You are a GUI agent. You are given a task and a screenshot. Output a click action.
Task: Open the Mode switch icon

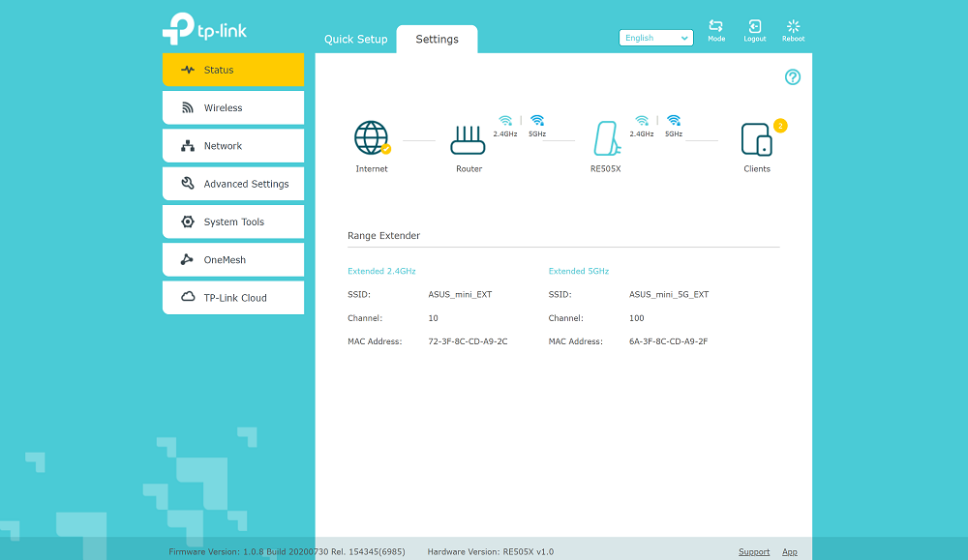[716, 26]
